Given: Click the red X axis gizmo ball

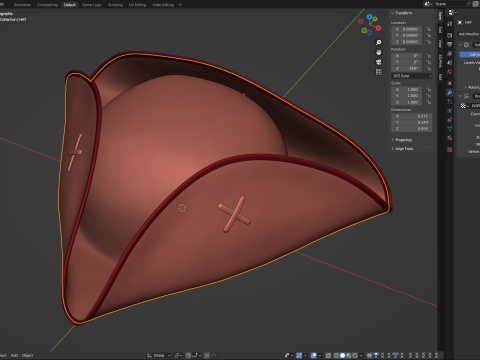Looking at the screenshot, I should point(379,28).
